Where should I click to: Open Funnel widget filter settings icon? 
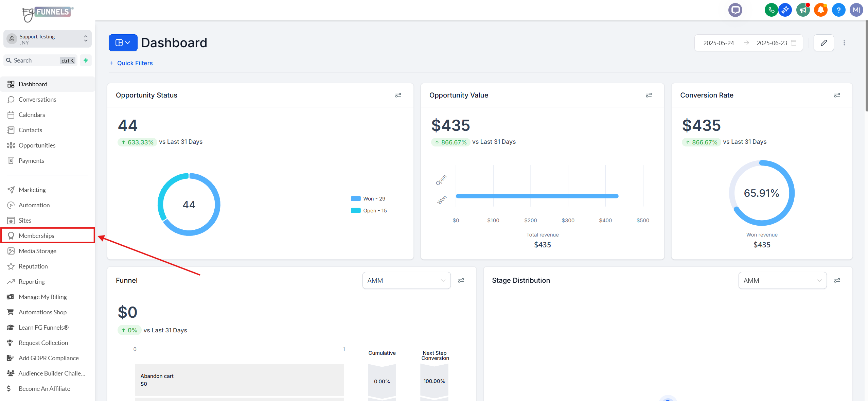pos(461,280)
